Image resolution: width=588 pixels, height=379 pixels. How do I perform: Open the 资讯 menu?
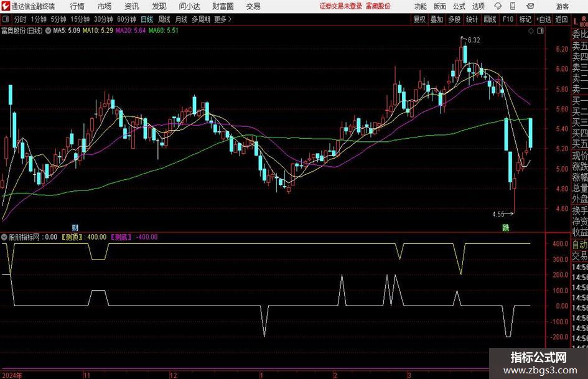(x=132, y=6)
